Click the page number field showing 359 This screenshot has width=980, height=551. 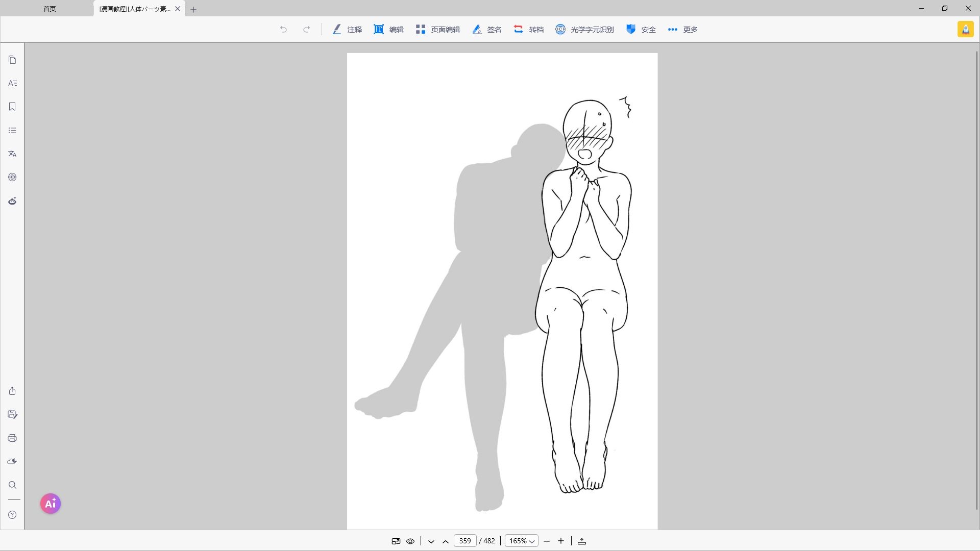coord(465,541)
